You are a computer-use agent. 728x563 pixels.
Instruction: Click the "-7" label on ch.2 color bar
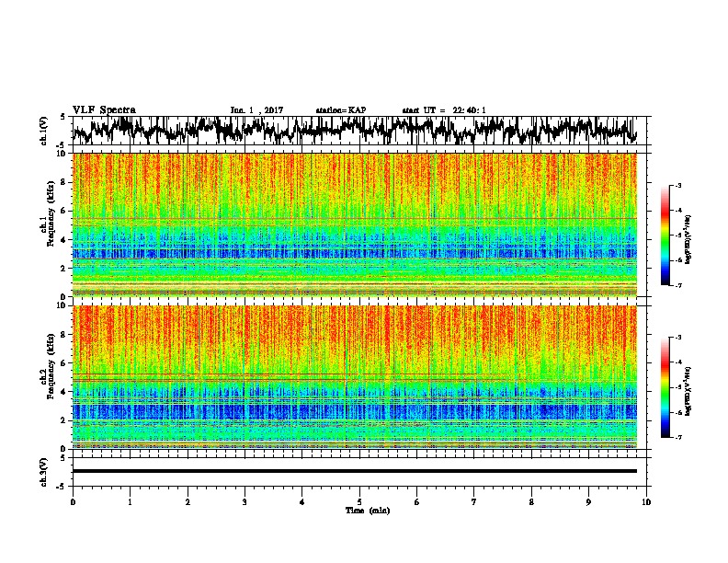click(x=678, y=437)
